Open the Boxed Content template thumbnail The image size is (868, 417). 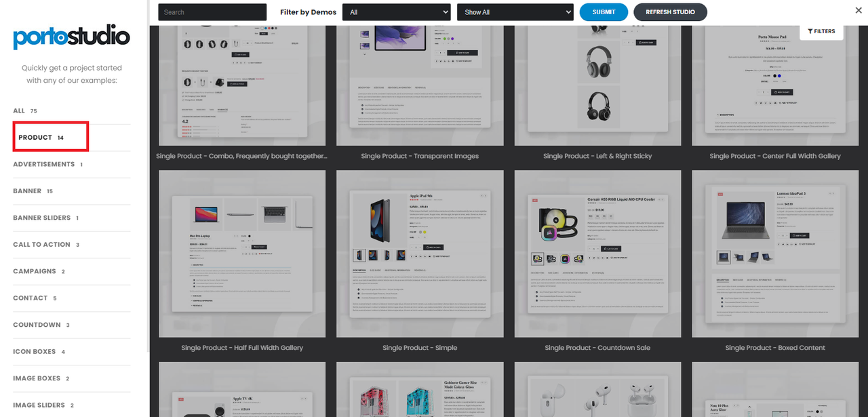775,254
